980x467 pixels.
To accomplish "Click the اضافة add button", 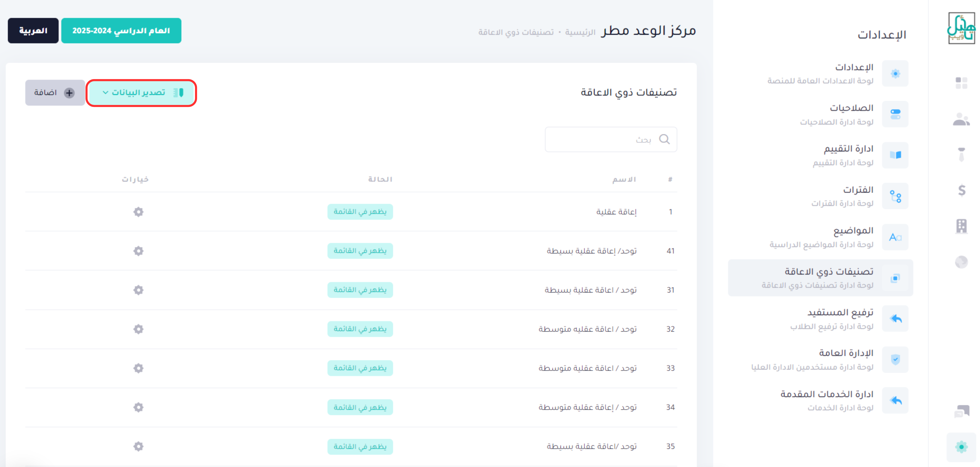I will pyautogui.click(x=55, y=93).
